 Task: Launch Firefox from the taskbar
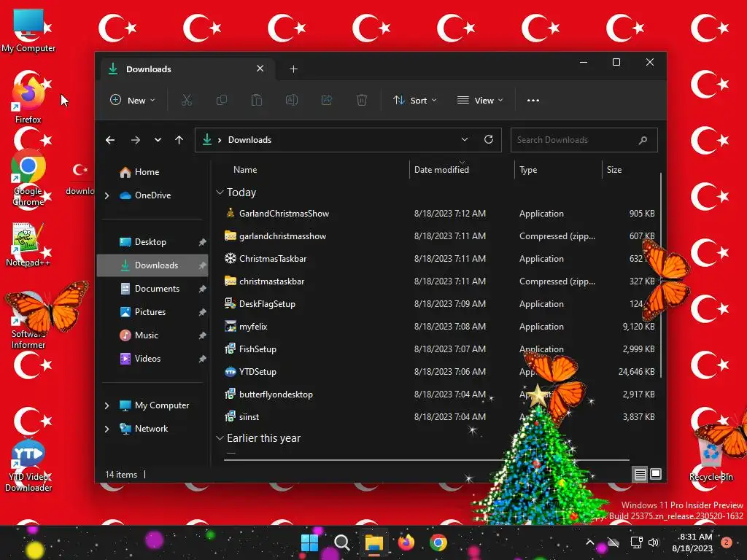(x=406, y=542)
